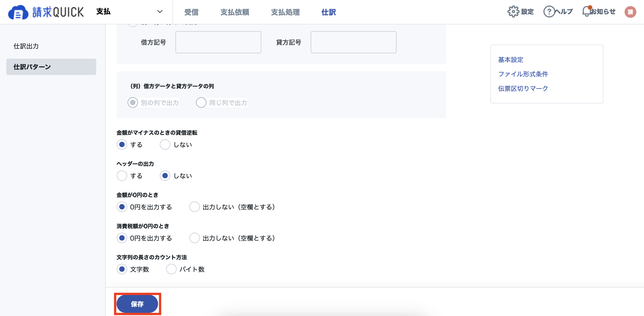Choose 出力しない for 消費税額が0円のとき
The height and width of the screenshot is (316, 644).
[194, 238]
